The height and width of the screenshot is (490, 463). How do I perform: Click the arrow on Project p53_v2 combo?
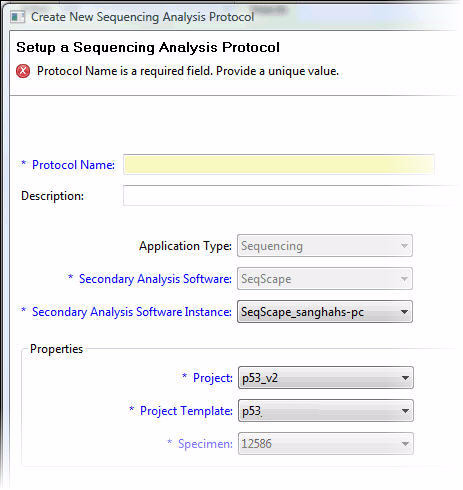coord(405,378)
